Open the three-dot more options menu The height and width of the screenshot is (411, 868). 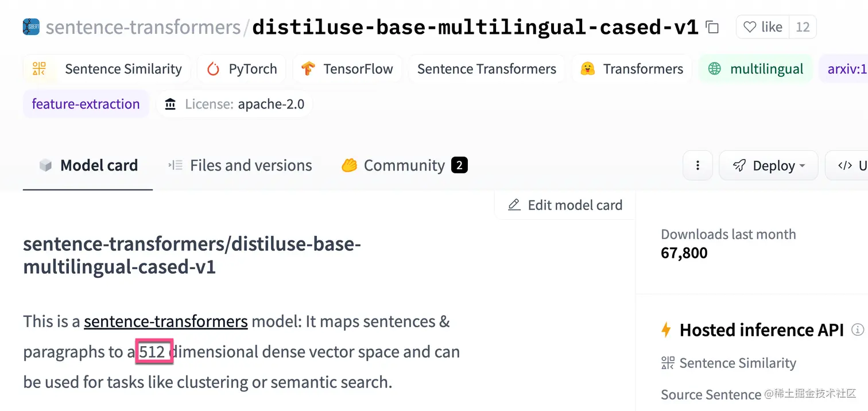[x=697, y=165]
